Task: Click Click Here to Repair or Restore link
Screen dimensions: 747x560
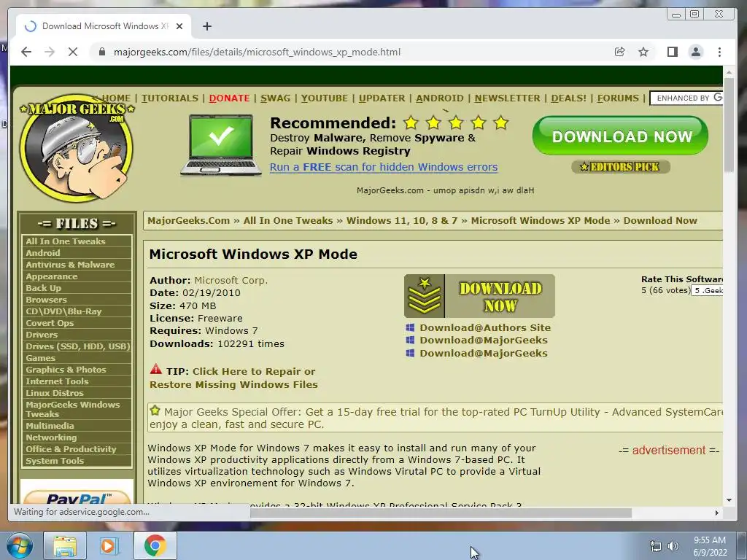Action: tap(233, 378)
